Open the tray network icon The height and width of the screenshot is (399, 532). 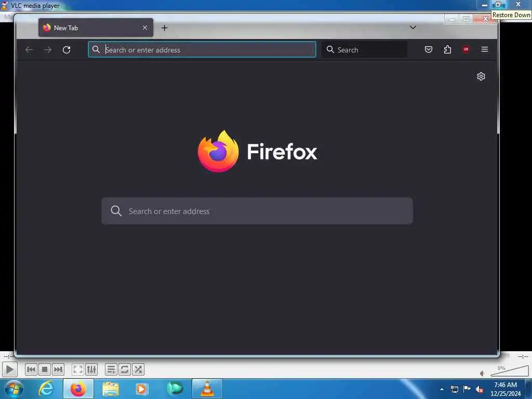[454, 390]
